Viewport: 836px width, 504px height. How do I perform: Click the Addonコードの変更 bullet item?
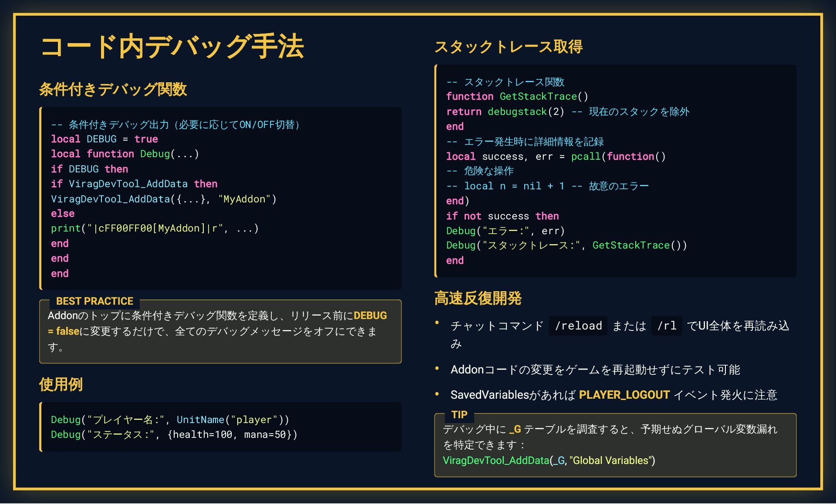[595, 370]
